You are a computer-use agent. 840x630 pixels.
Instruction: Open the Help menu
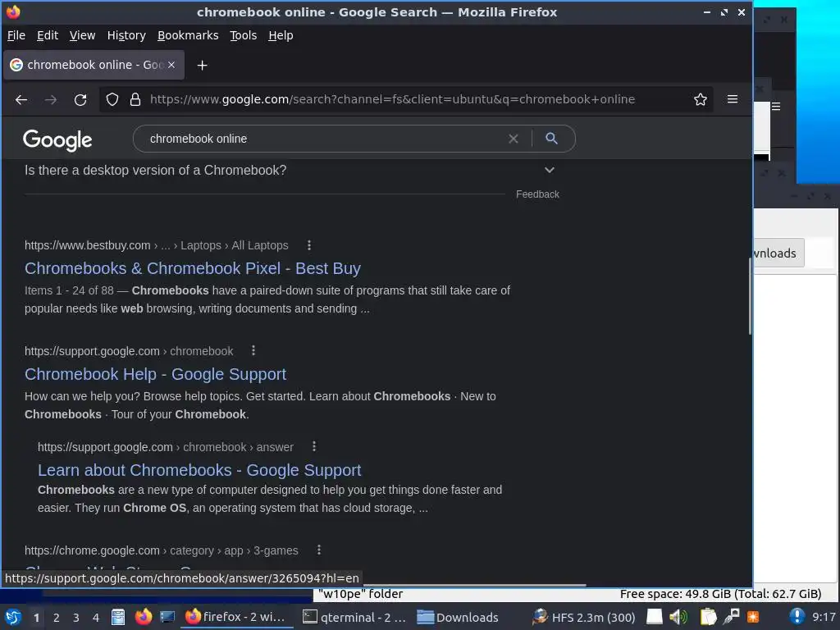[281, 35]
